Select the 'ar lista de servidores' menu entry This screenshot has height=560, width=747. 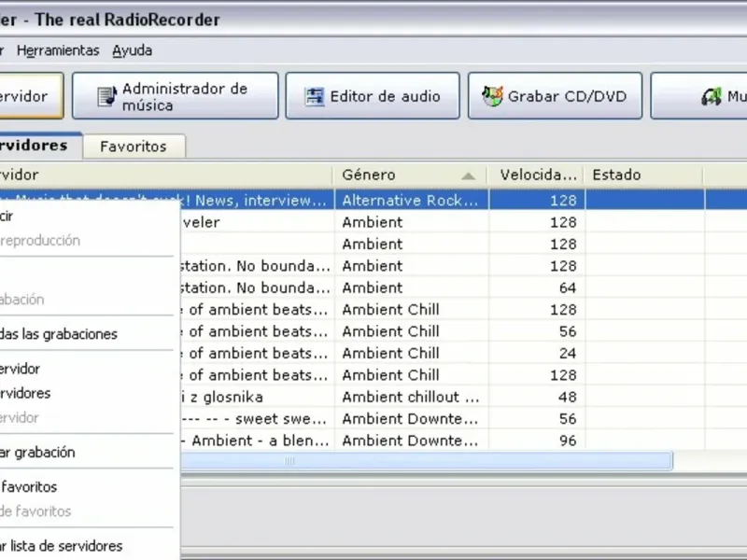tap(87, 546)
